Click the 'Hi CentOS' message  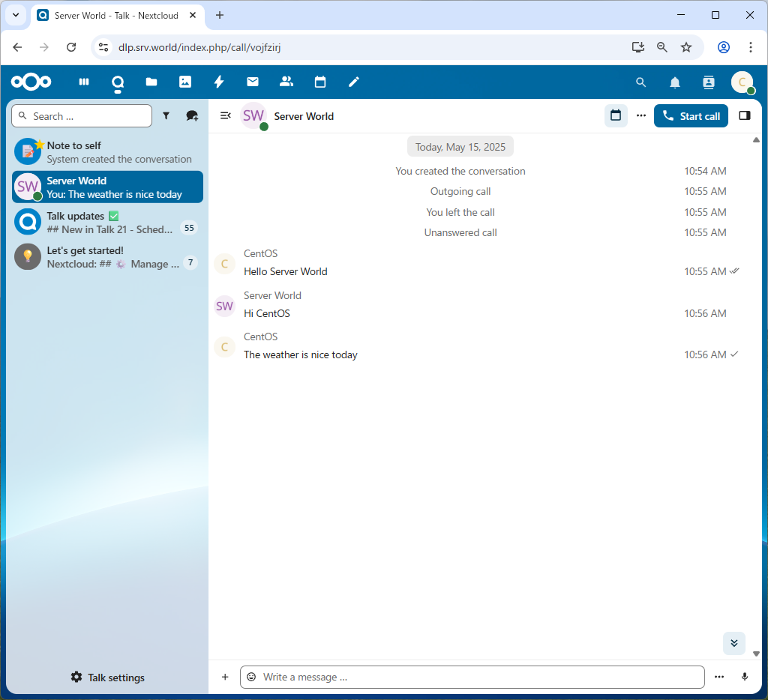coord(267,313)
